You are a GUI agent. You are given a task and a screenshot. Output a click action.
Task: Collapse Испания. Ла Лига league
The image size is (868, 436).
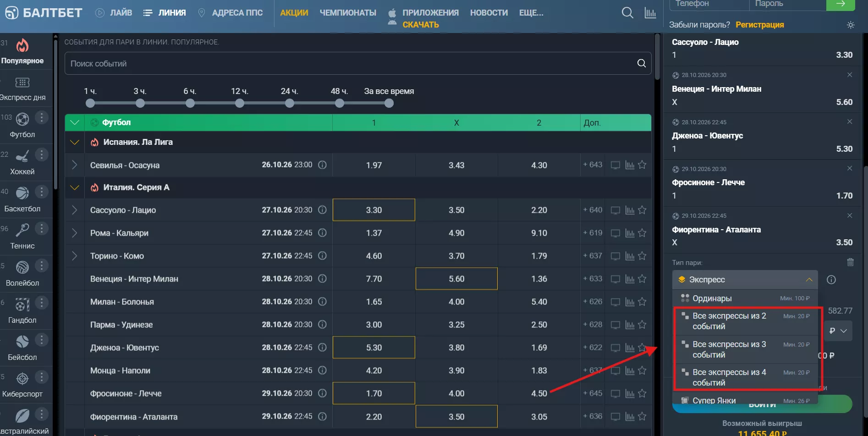(75, 142)
